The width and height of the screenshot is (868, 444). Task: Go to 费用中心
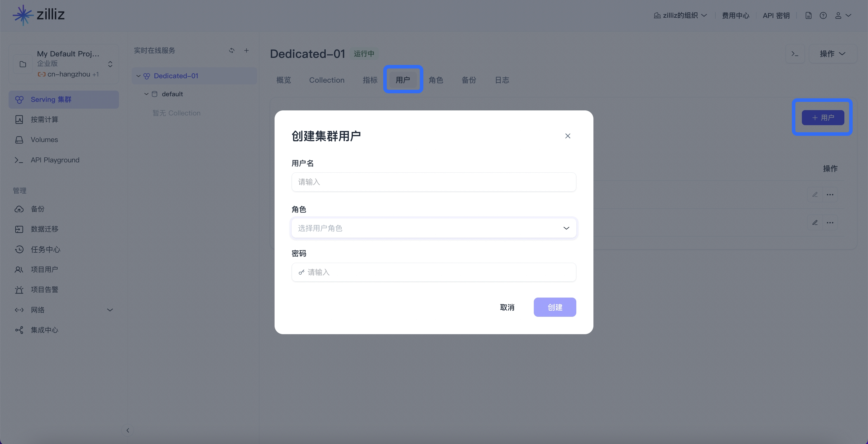[735, 15]
